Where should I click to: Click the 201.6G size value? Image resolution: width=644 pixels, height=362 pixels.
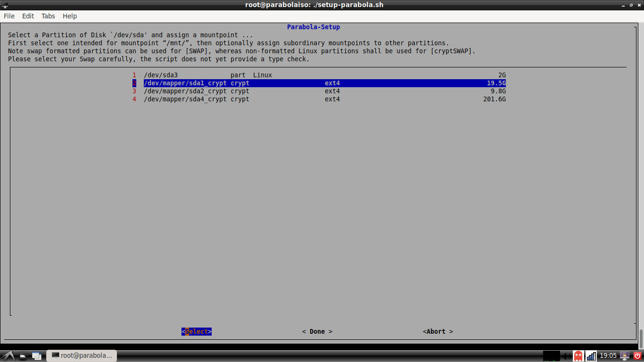pos(495,99)
